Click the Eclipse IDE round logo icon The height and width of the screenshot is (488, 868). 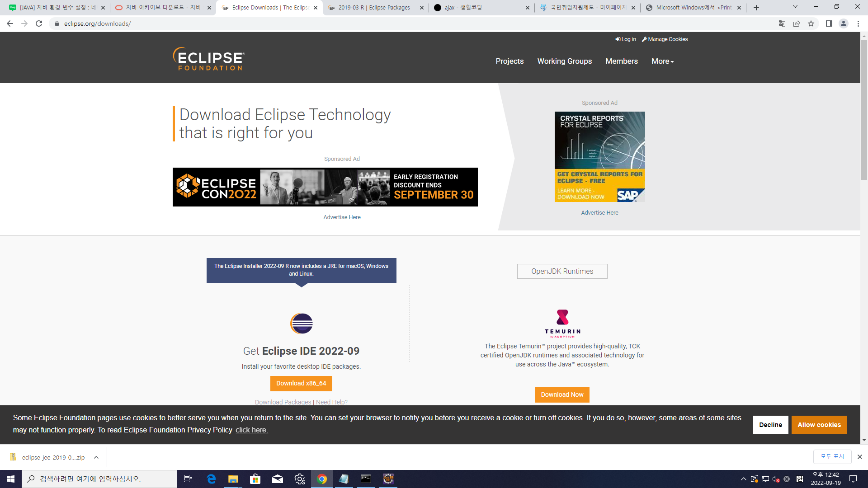[302, 324]
